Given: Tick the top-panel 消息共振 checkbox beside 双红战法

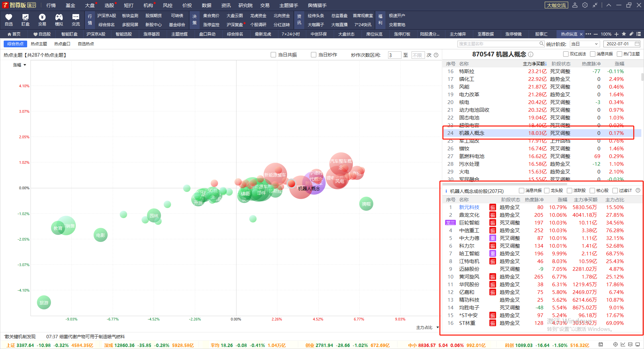Looking at the screenshot, I should 592,54.
